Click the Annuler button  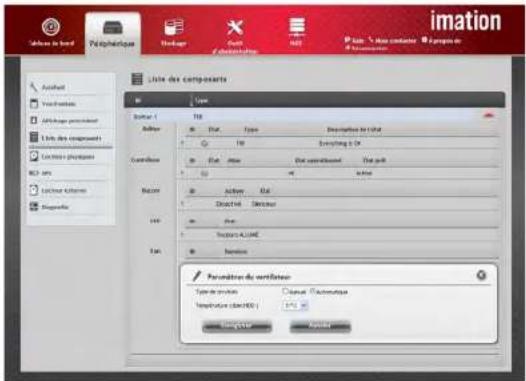(320, 326)
